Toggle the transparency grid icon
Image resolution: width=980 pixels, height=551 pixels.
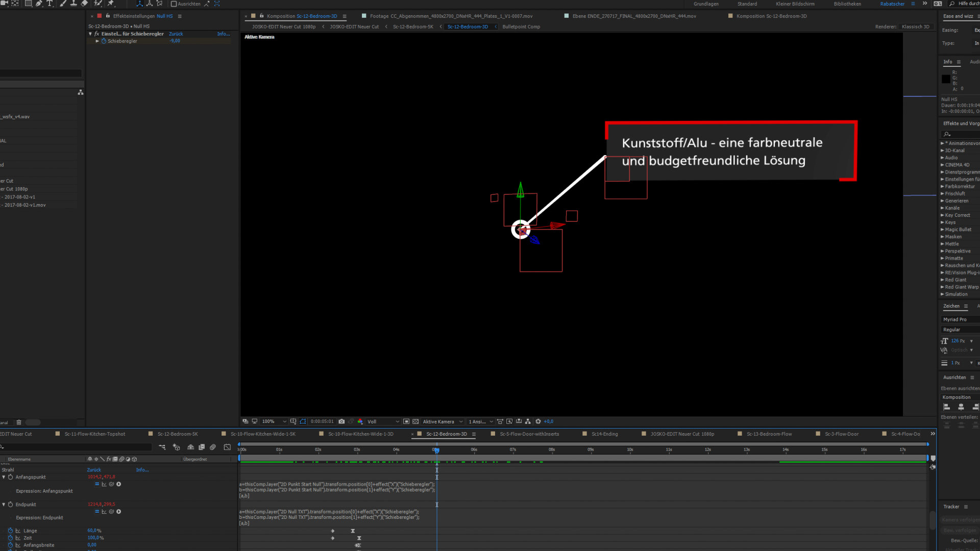[415, 421]
